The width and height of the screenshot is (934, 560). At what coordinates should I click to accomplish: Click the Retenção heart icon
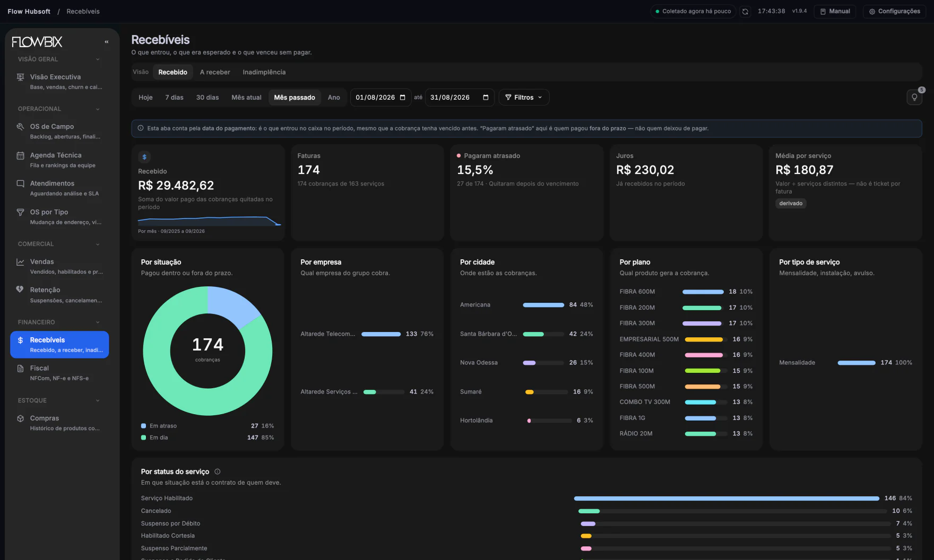(20, 290)
